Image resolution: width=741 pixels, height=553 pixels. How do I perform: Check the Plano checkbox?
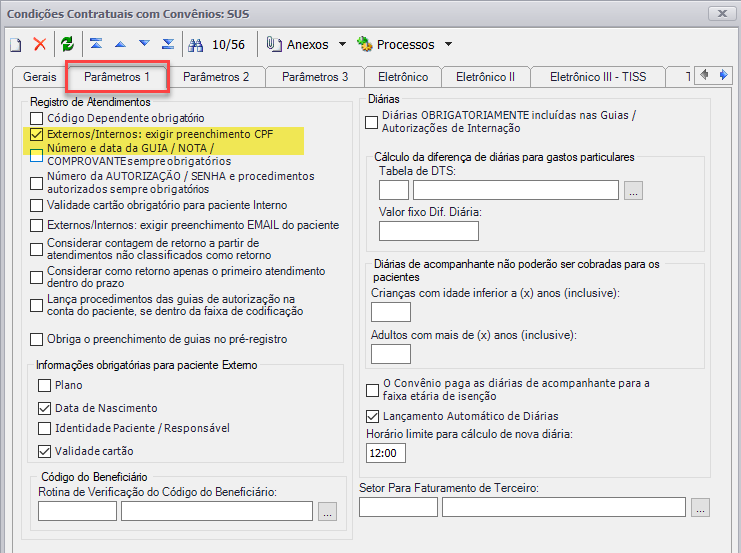(x=44, y=386)
